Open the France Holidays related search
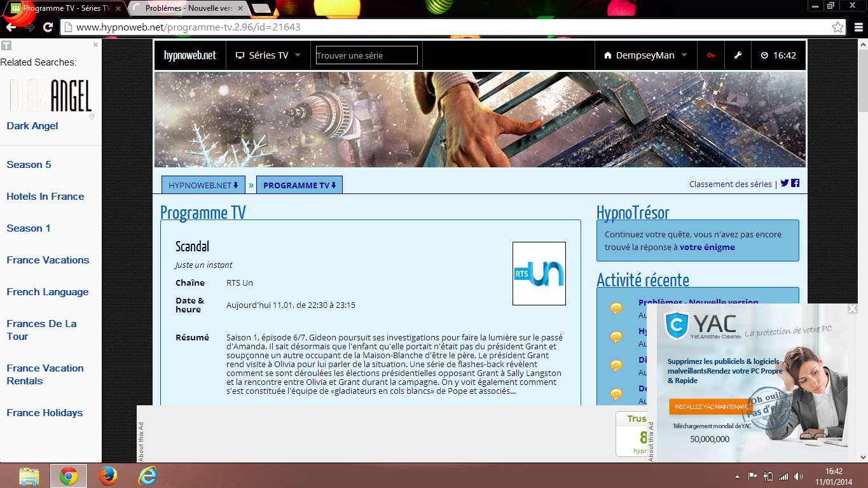Image resolution: width=868 pixels, height=488 pixels. coord(45,413)
